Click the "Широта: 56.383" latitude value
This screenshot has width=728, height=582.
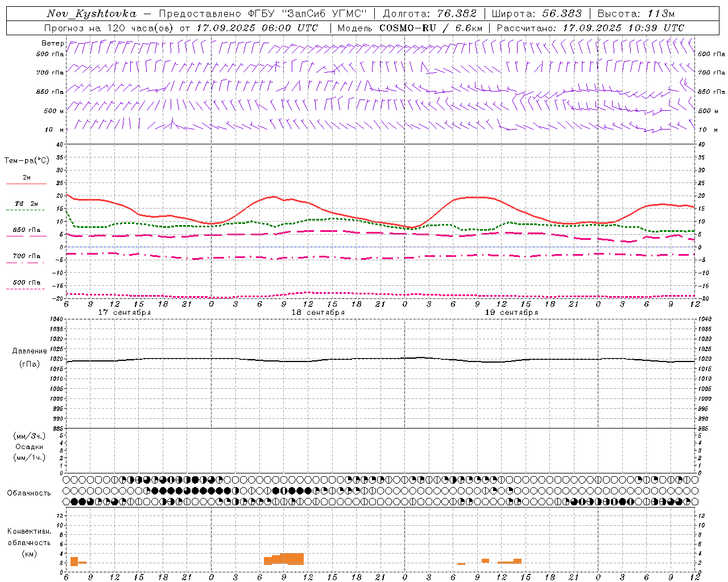pyautogui.click(x=536, y=14)
